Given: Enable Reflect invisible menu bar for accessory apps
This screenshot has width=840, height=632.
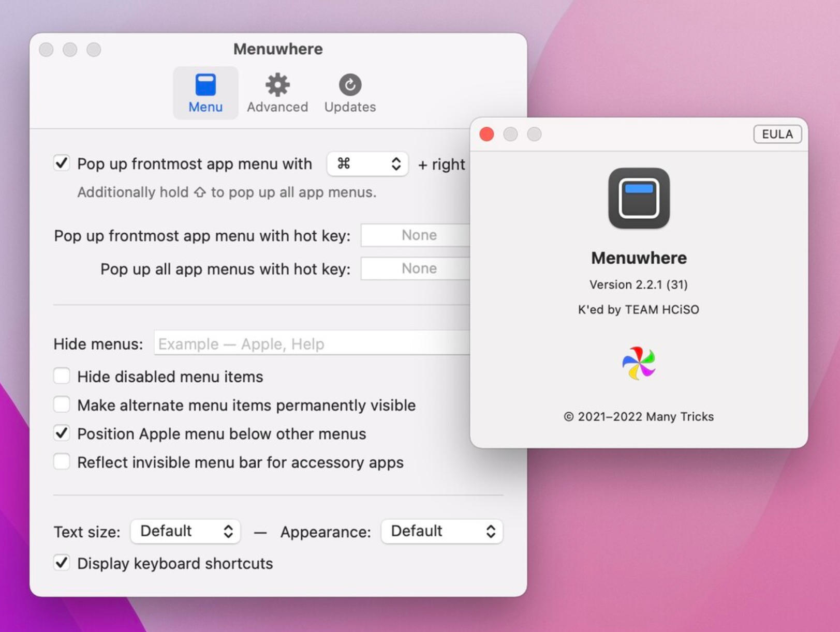Looking at the screenshot, I should 62,461.
